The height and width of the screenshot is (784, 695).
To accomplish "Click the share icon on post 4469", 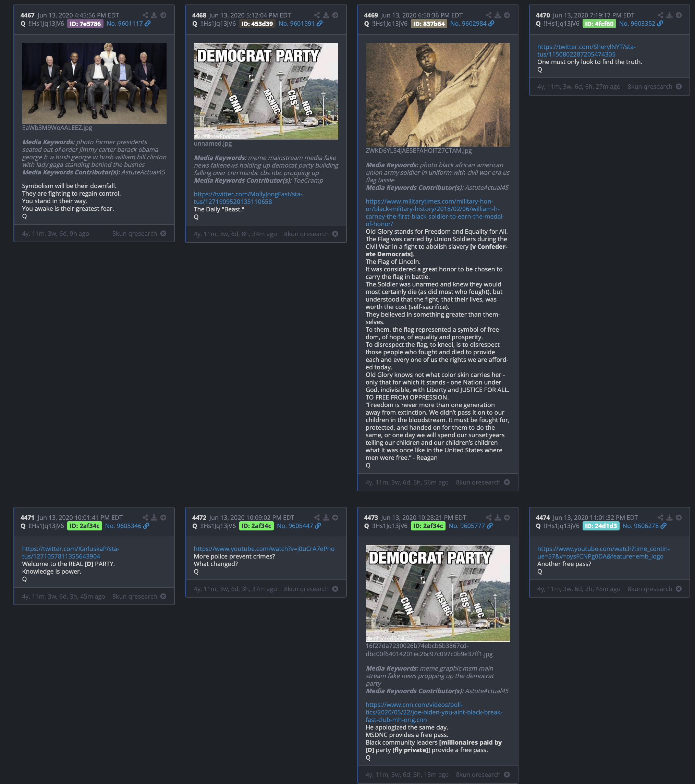I will 489,15.
